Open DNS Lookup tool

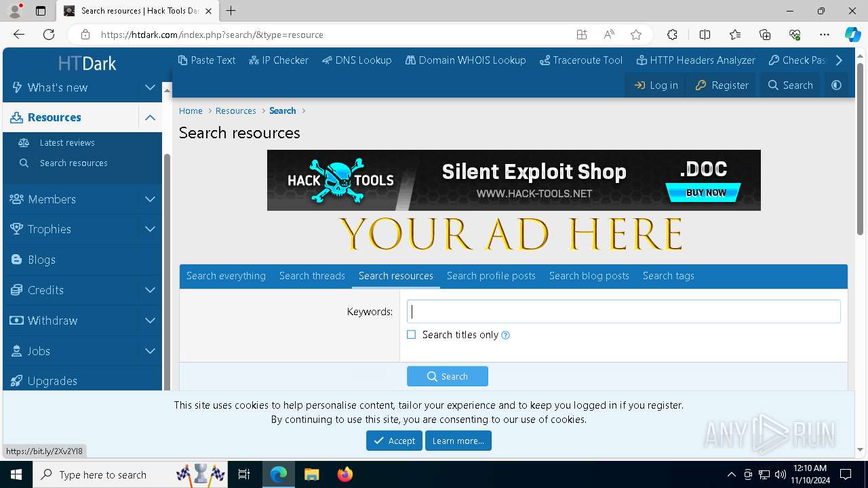(357, 60)
